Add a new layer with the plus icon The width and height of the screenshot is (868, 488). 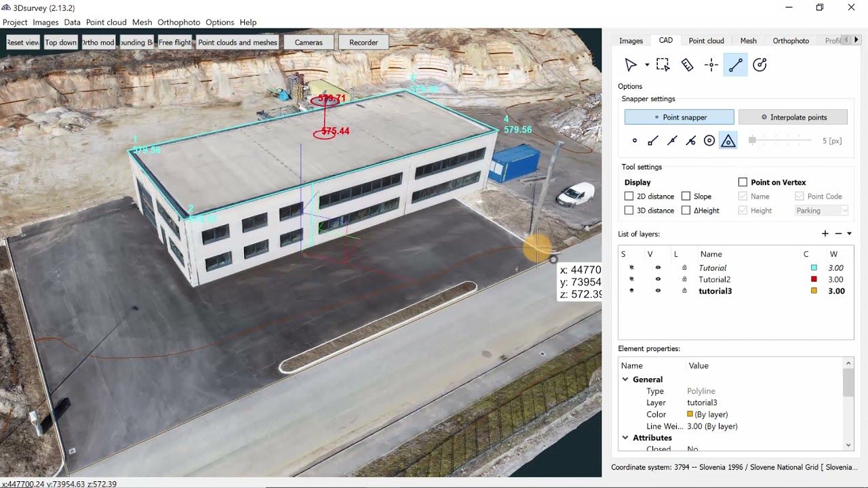pos(825,233)
